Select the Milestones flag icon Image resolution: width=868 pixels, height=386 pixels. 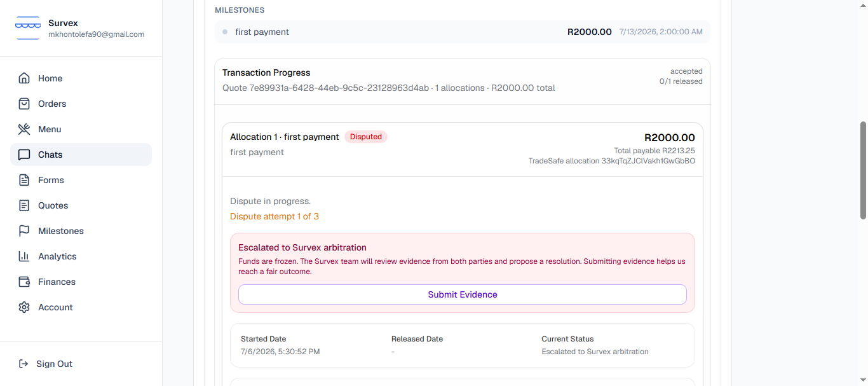[24, 231]
